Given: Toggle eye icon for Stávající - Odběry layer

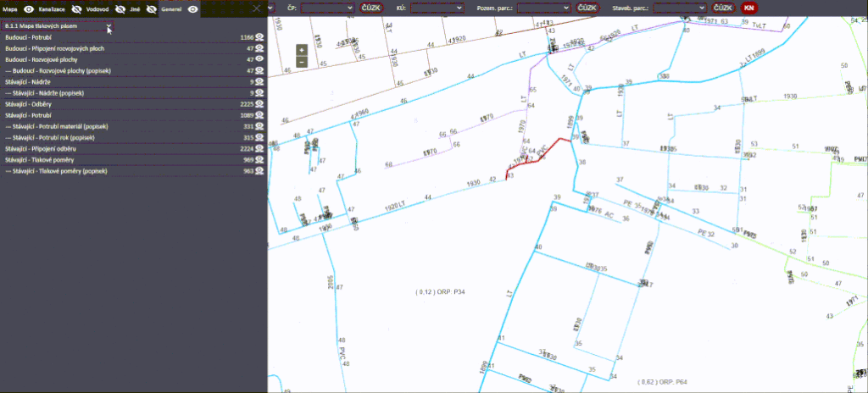Looking at the screenshot, I should tap(261, 104).
